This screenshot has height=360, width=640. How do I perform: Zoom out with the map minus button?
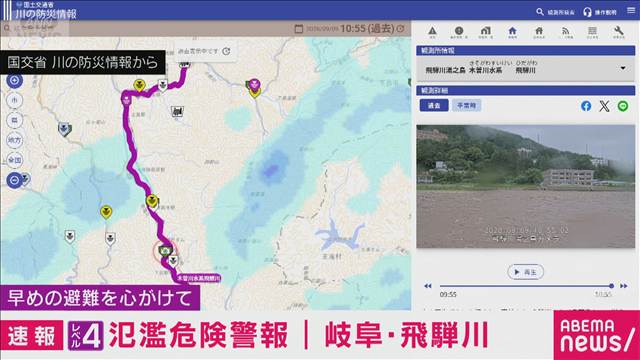click(x=15, y=180)
